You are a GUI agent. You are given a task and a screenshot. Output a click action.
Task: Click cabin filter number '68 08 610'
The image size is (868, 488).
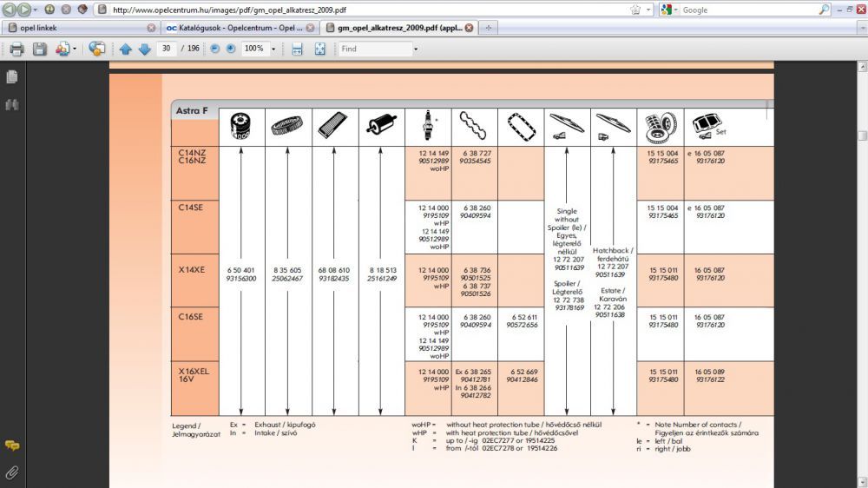334,270
